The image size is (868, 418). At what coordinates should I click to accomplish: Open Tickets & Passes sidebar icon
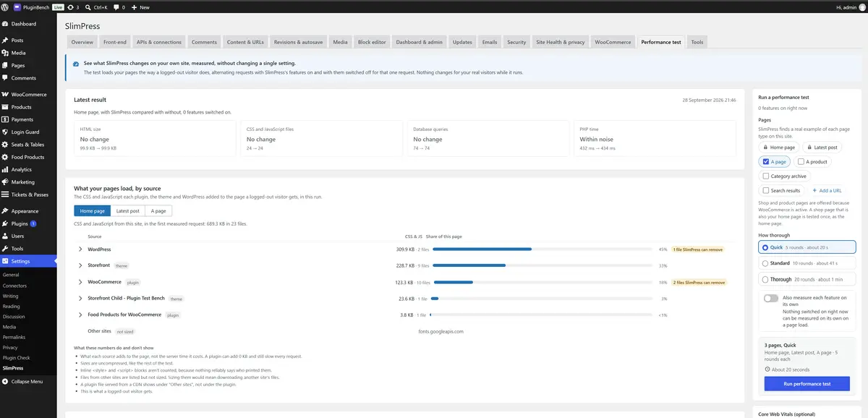coord(5,195)
